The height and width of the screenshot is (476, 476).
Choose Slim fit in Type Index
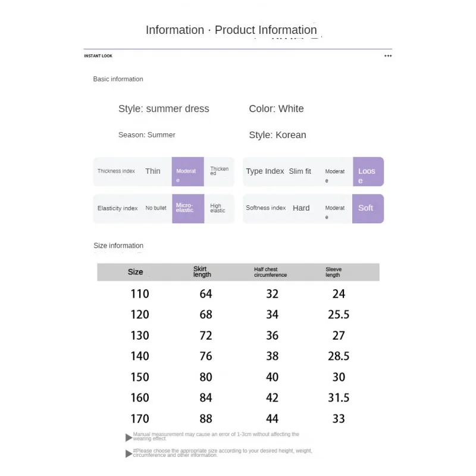[x=300, y=171]
